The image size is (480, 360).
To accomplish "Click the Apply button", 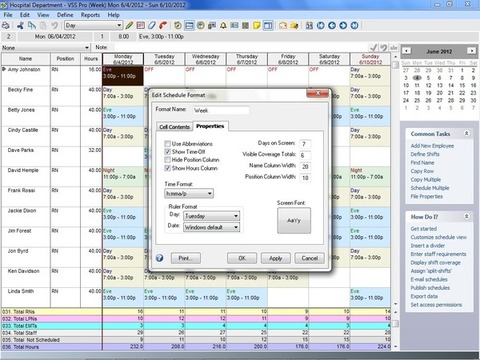I will pyautogui.click(x=276, y=258).
